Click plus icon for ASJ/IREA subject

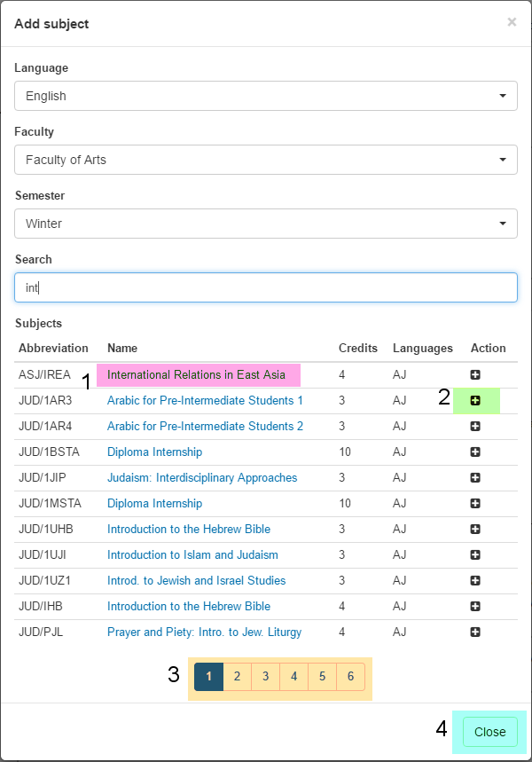[x=475, y=374]
